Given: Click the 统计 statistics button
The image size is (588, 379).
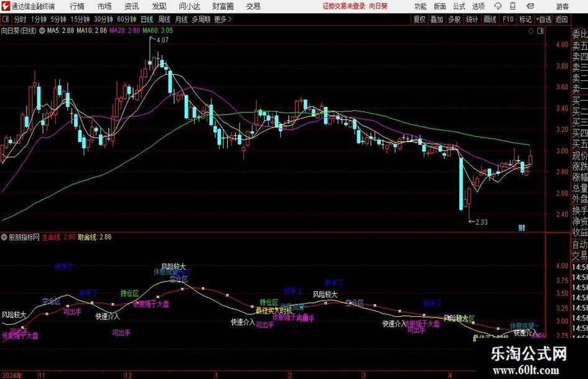Looking at the screenshot, I should click(x=472, y=19).
